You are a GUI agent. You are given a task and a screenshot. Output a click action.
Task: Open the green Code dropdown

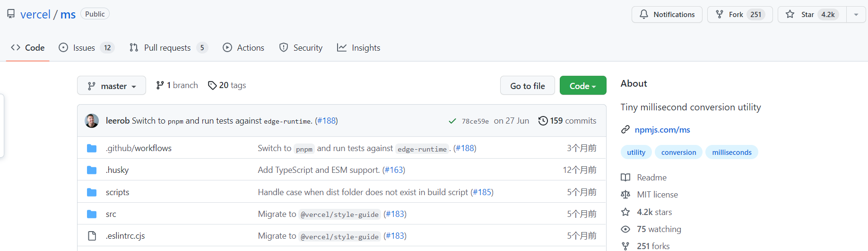(583, 86)
